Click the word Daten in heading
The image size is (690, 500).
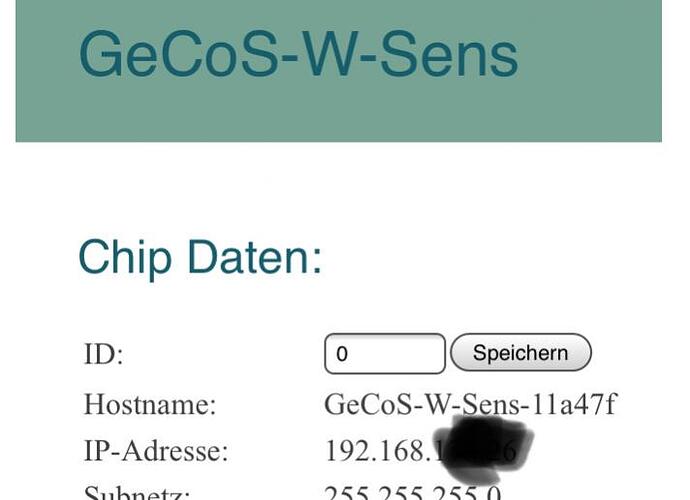(x=255, y=257)
